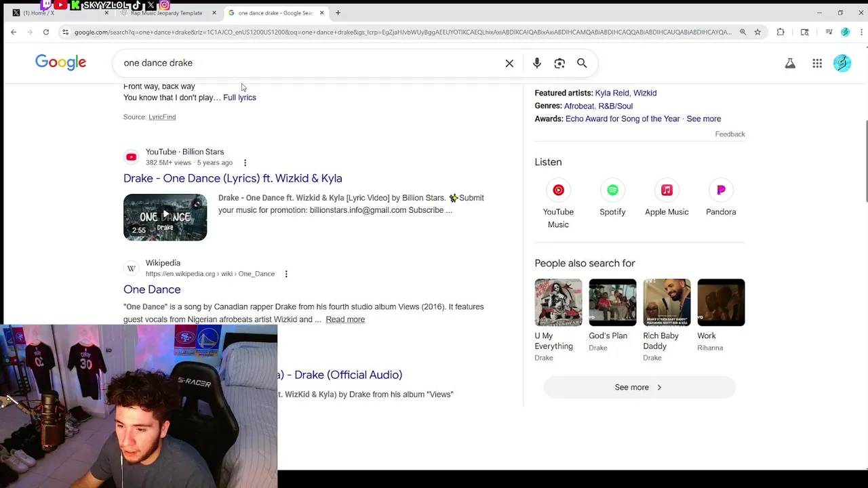
Task: Open a new browser tab
Action: pos(338,12)
